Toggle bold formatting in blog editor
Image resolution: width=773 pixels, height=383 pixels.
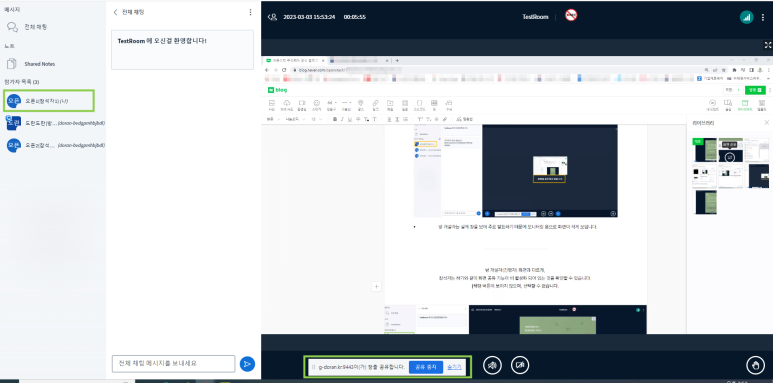coord(335,119)
